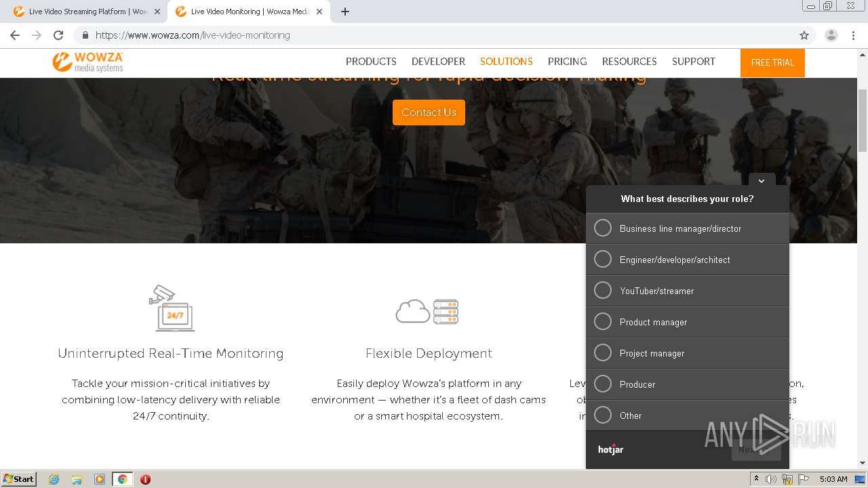Screen dimensions: 868x488
Task: Select Business line manager/director role
Action: coord(688,228)
